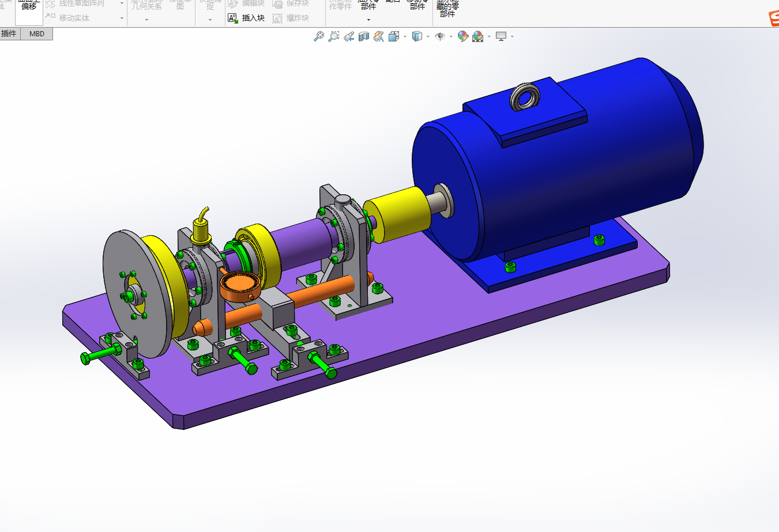Viewport: 779px width, 532px height.
Task: Click the View Orientation cube icon
Action: point(394,36)
